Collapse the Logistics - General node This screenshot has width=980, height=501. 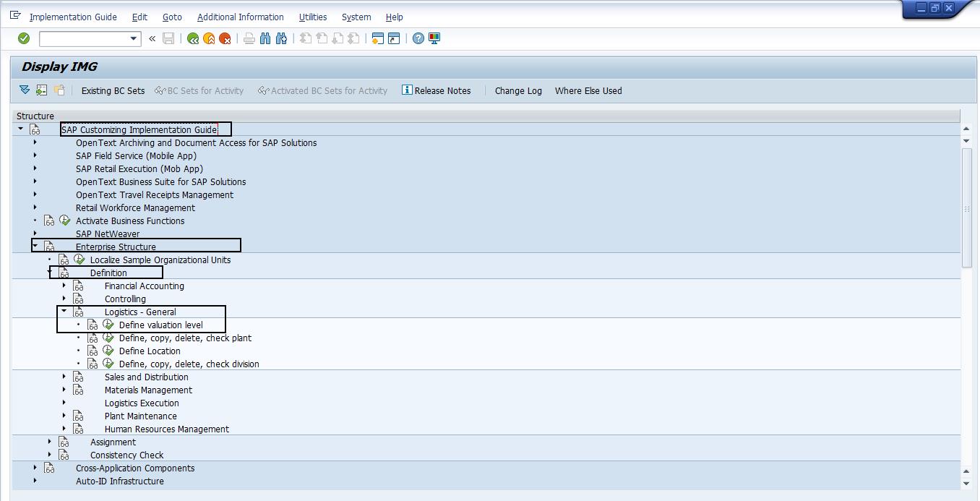point(64,312)
